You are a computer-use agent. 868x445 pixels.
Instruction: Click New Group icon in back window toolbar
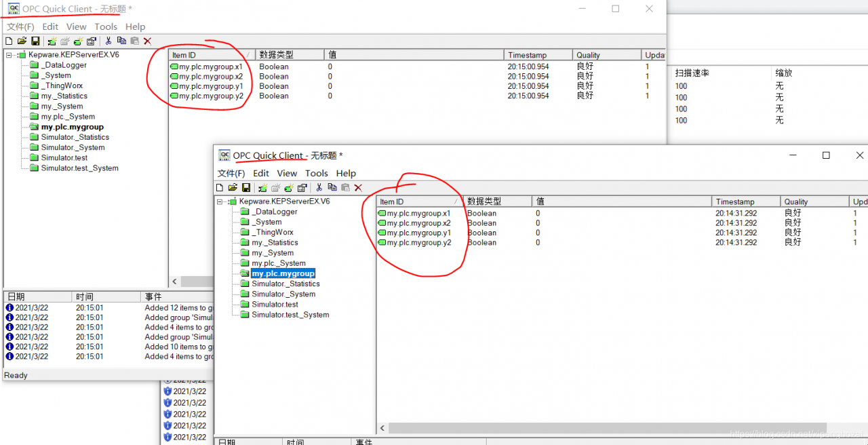[65, 41]
